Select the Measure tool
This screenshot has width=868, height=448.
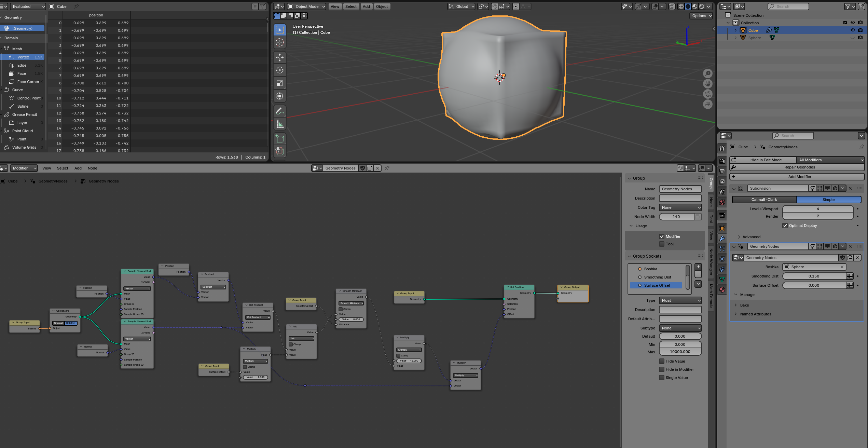[280, 124]
